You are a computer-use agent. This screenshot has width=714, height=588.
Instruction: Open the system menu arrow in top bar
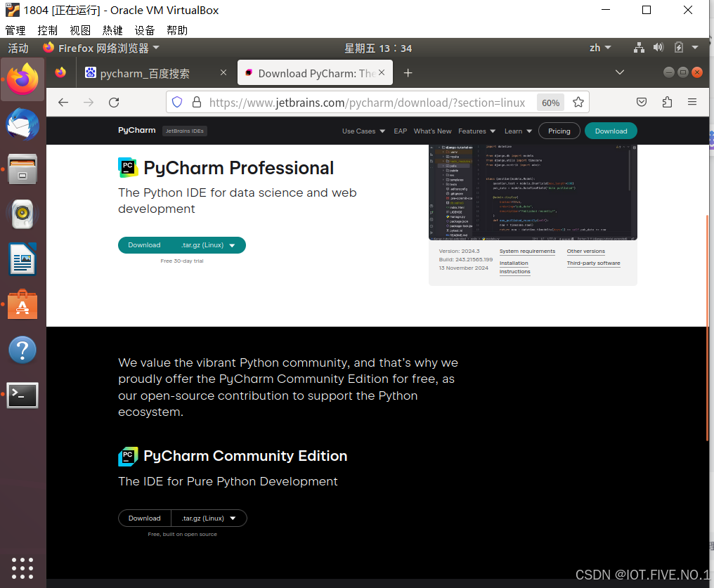(x=695, y=47)
